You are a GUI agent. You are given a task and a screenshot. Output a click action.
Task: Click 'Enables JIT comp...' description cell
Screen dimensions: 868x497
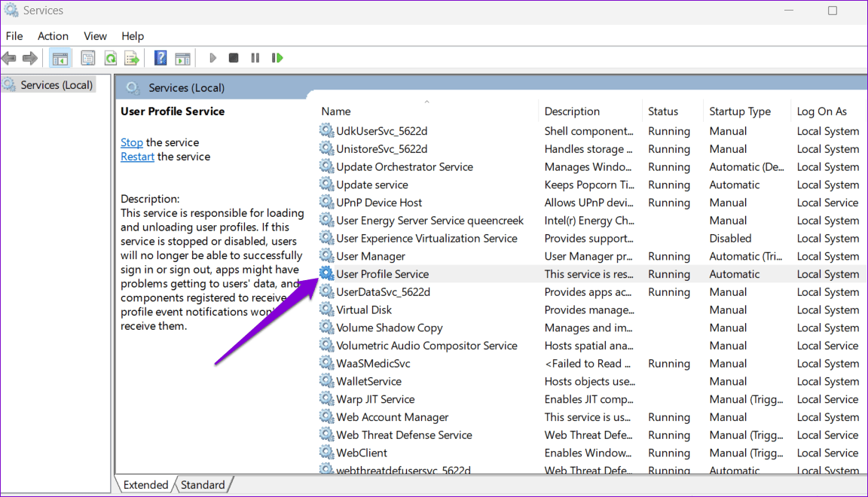(x=590, y=398)
